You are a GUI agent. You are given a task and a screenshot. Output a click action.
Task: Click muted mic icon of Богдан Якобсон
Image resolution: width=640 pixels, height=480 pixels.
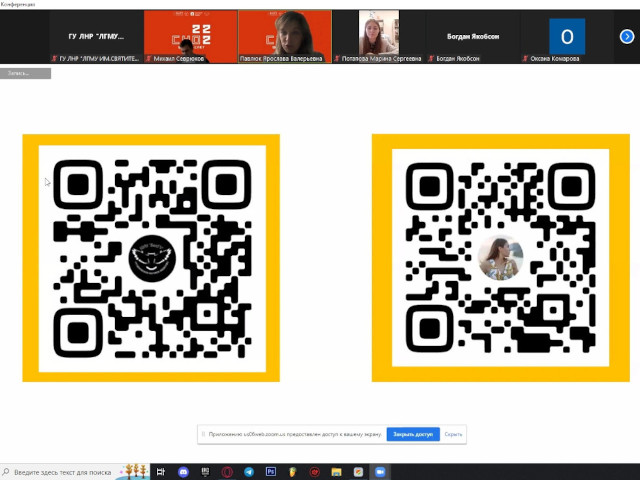(x=431, y=59)
